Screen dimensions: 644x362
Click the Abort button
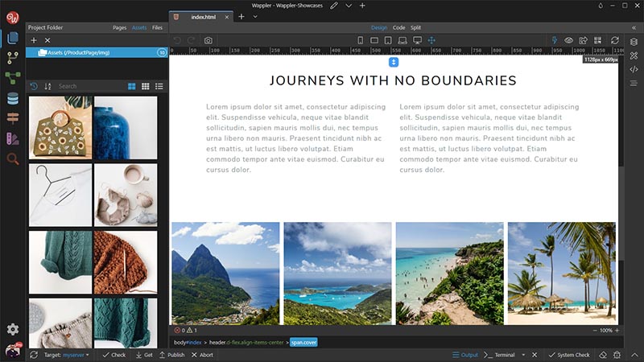(203, 355)
